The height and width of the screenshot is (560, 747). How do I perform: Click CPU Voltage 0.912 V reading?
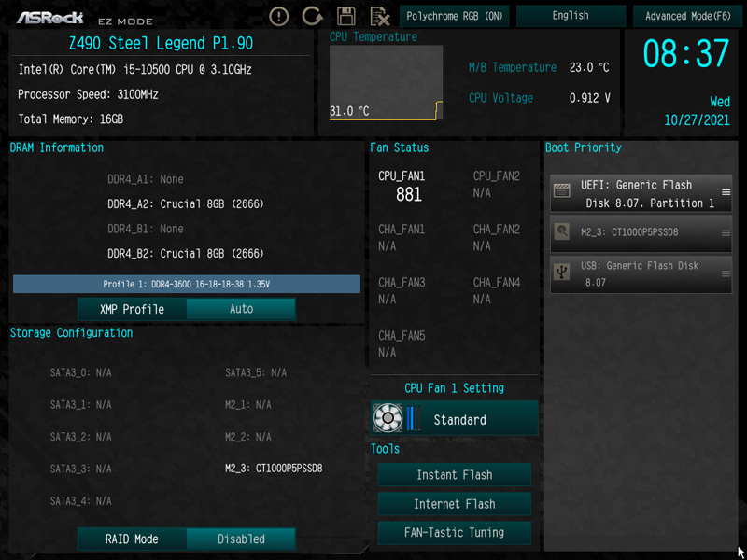[x=540, y=98]
